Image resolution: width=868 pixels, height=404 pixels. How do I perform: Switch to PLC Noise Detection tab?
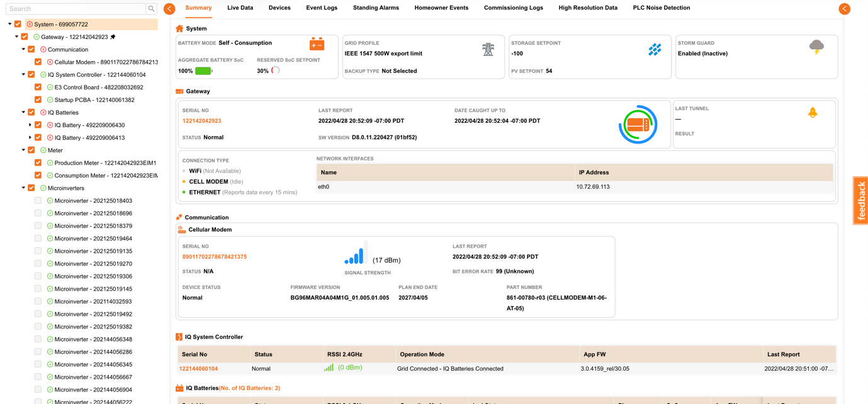(x=662, y=8)
